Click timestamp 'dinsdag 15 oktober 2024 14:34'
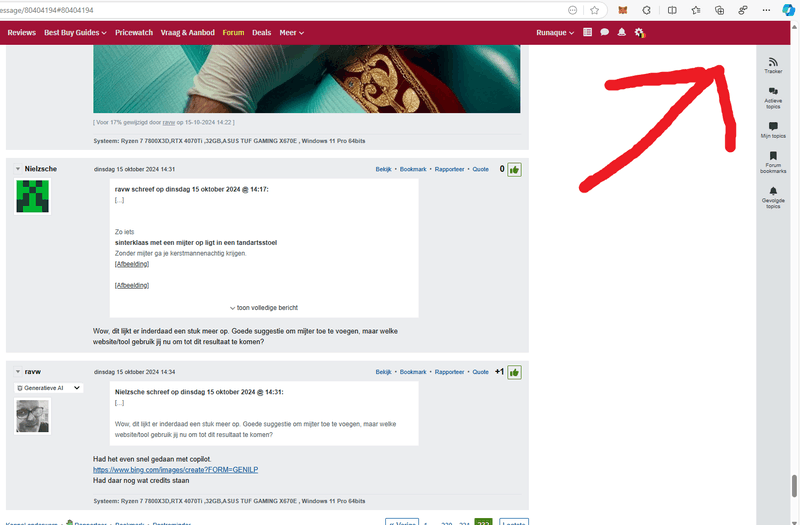800x525 pixels. pos(134,372)
